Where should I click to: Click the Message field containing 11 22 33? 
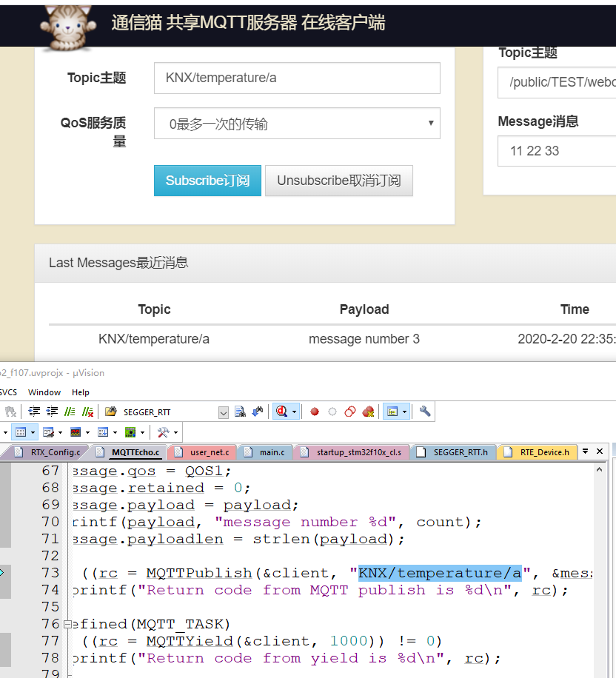coord(557,151)
